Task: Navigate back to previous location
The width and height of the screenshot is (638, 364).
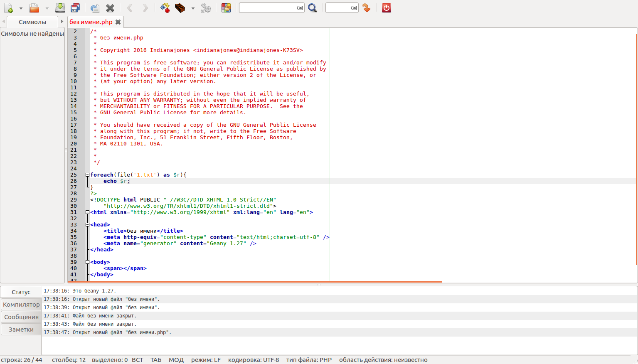Action: [x=130, y=8]
